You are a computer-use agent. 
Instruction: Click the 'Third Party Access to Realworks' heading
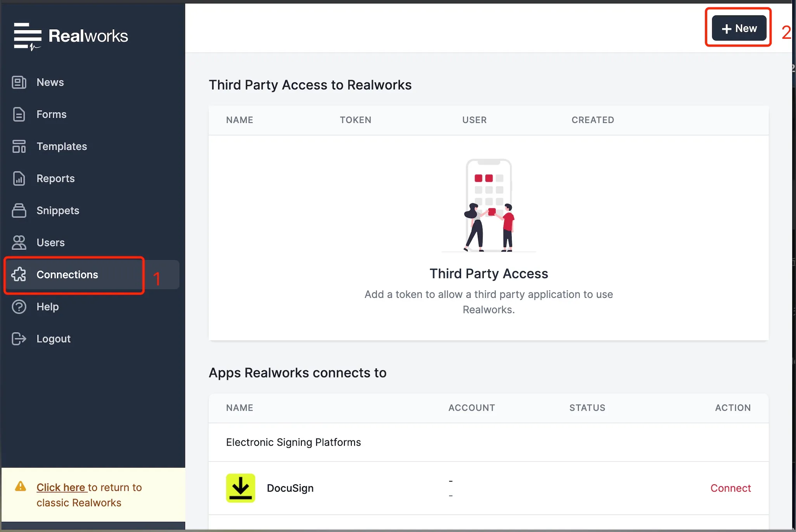[310, 85]
